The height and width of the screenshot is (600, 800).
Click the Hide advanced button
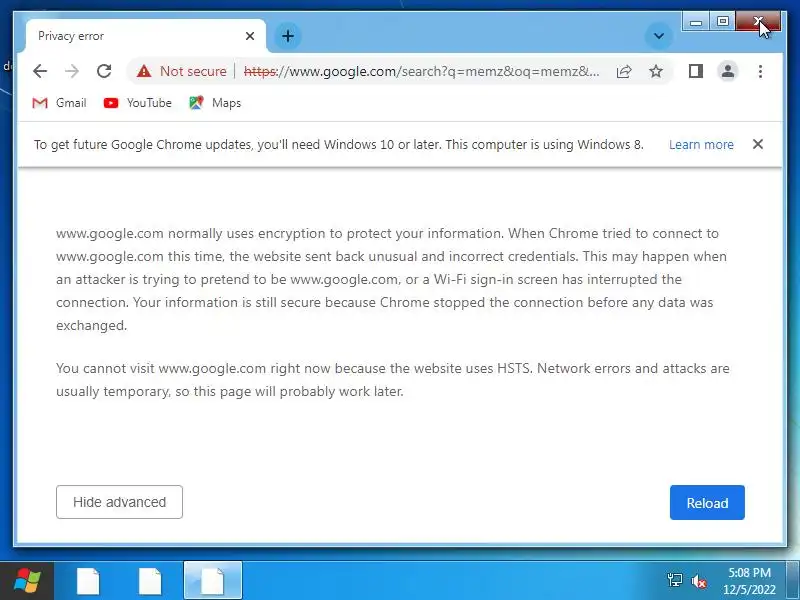tap(119, 502)
